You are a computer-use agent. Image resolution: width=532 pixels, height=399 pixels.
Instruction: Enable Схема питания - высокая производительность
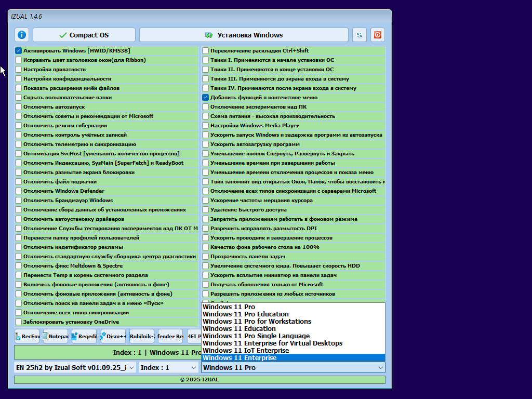point(205,116)
